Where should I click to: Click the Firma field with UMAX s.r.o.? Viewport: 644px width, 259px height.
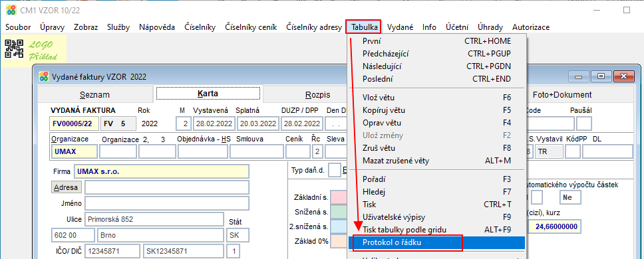[x=162, y=172]
